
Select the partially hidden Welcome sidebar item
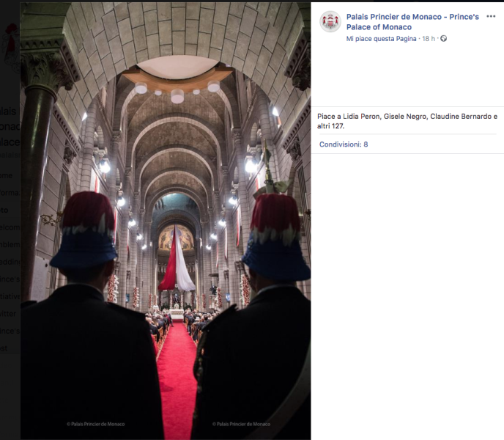click(10, 227)
